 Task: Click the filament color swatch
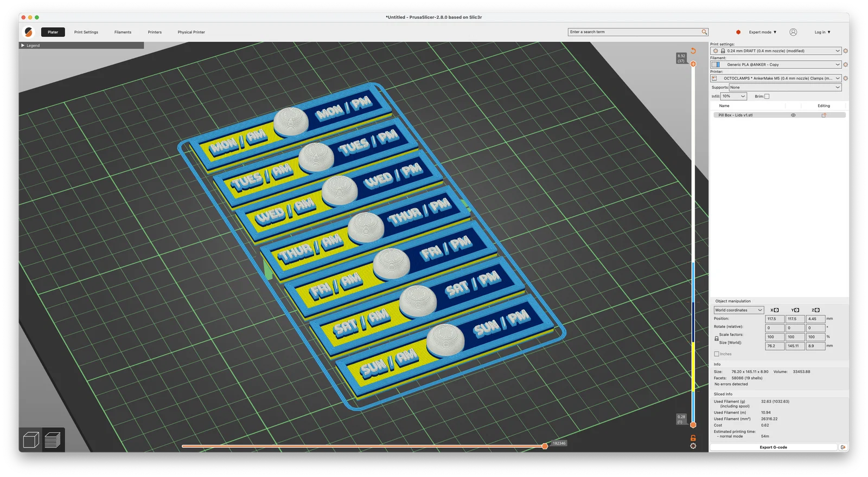(716, 65)
